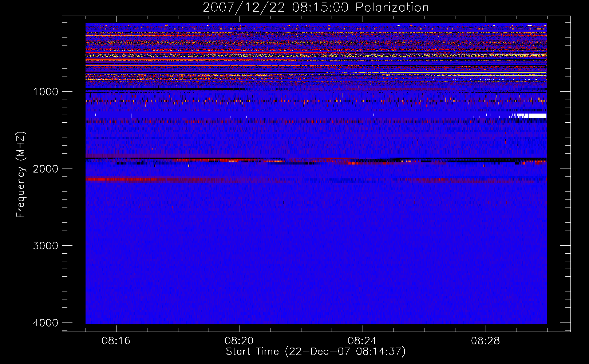Click the plot title '2007/12/22 08:15:00 Polarization'

tap(316, 8)
